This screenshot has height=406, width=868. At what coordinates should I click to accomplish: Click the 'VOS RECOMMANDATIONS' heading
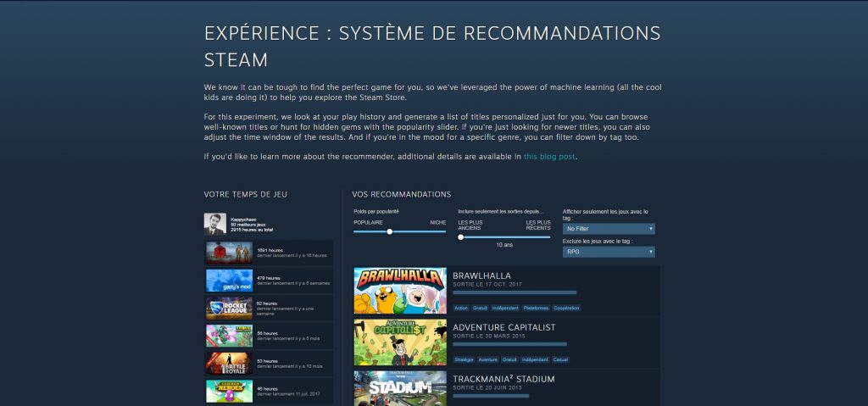[x=401, y=194]
